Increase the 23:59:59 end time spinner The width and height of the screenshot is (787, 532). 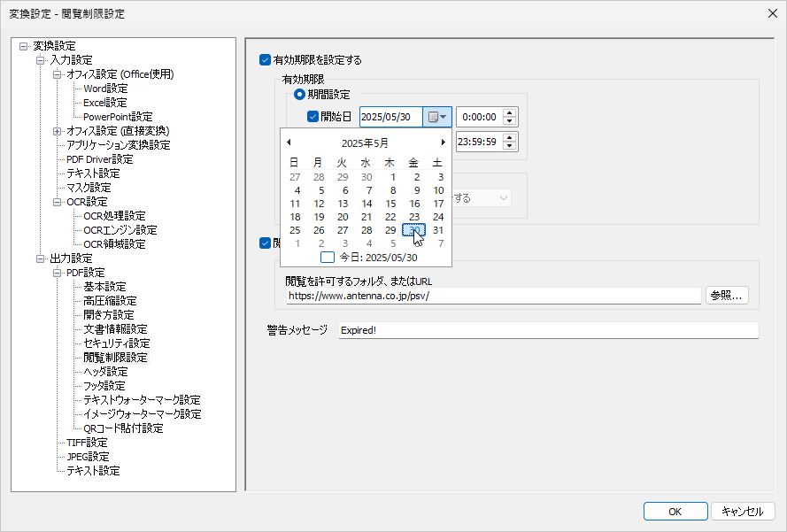click(509, 136)
